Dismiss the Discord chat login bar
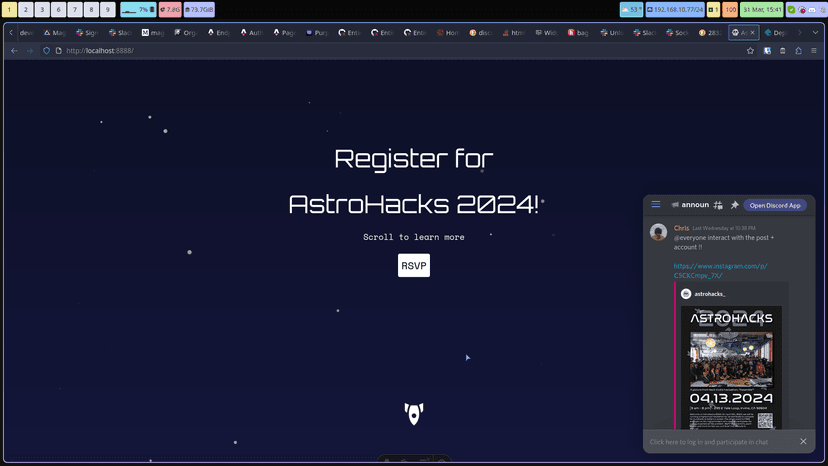This screenshot has height=466, width=828. pos(803,441)
